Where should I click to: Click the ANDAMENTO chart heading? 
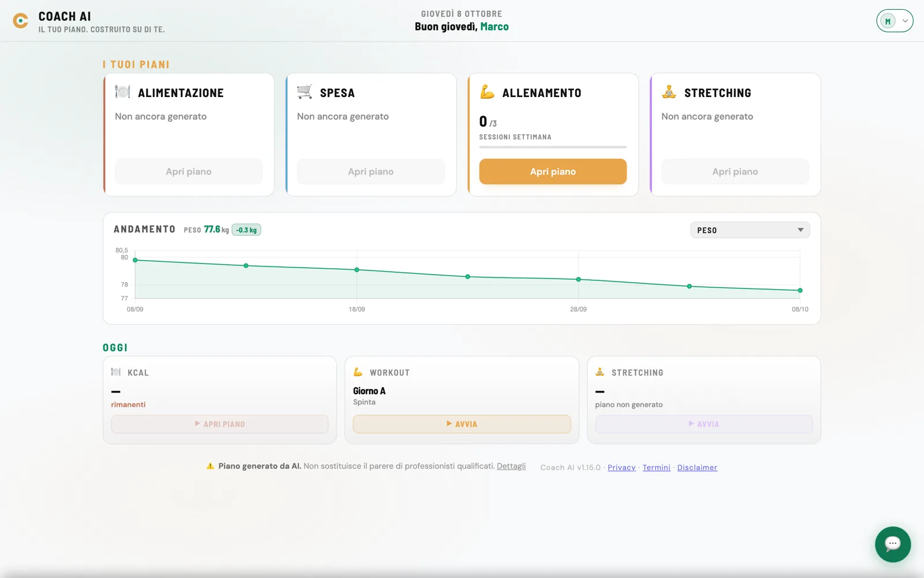pos(144,229)
